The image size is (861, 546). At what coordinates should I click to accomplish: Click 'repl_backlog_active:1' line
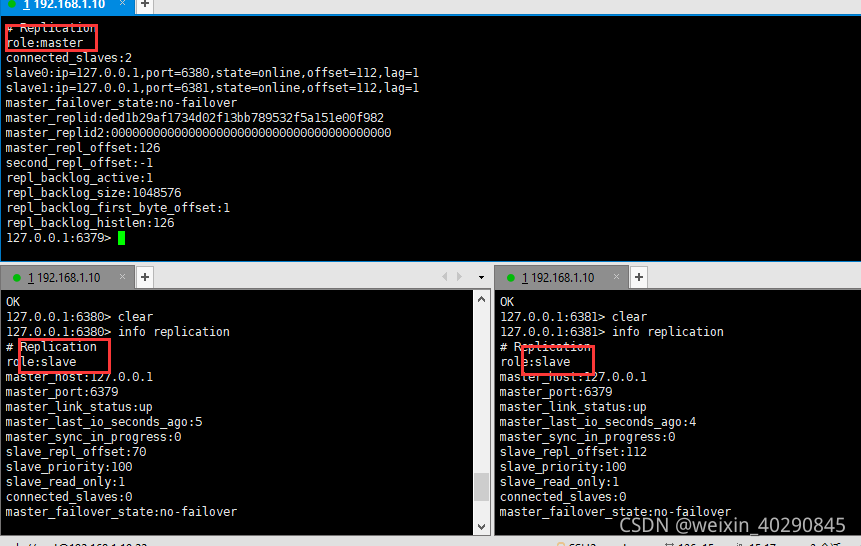coord(80,178)
